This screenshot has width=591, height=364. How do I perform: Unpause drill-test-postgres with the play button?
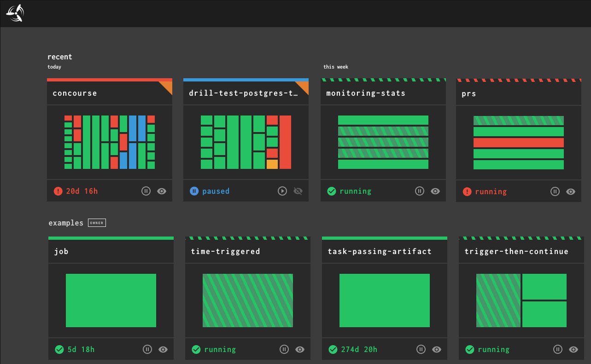[282, 191]
